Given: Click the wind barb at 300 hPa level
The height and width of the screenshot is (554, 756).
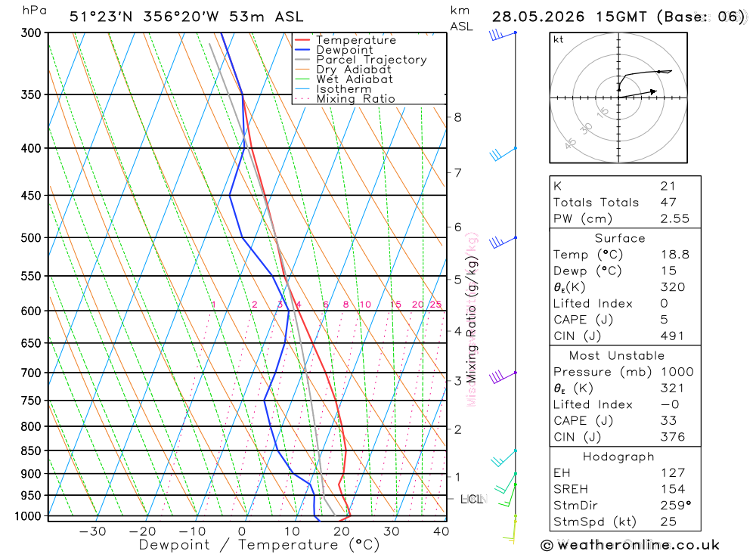Looking at the screenshot, I should [x=503, y=35].
